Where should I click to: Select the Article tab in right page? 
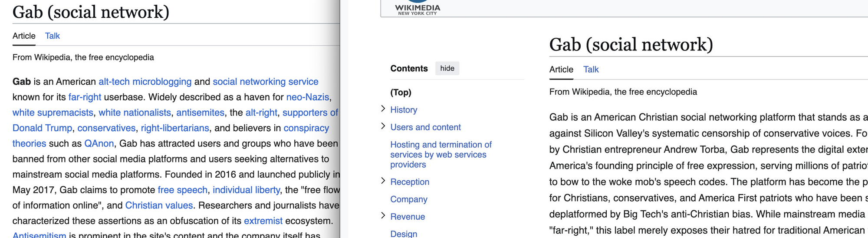[x=561, y=69]
